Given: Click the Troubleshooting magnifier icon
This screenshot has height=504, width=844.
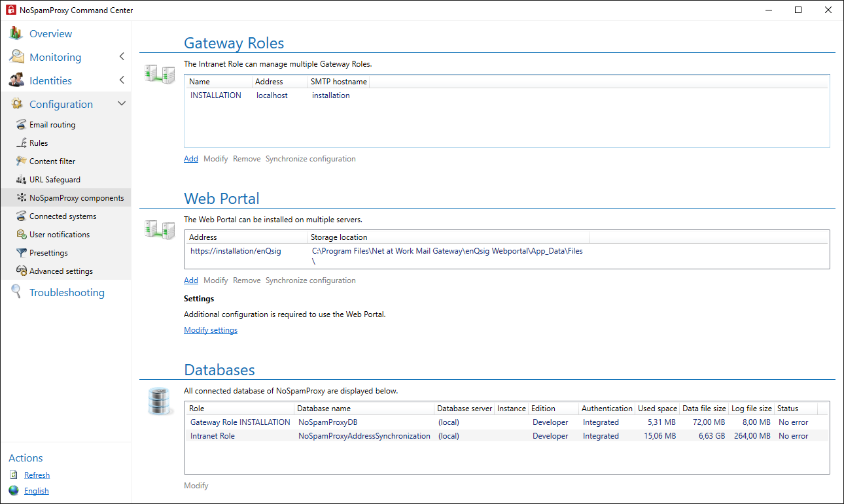Looking at the screenshot, I should [16, 292].
